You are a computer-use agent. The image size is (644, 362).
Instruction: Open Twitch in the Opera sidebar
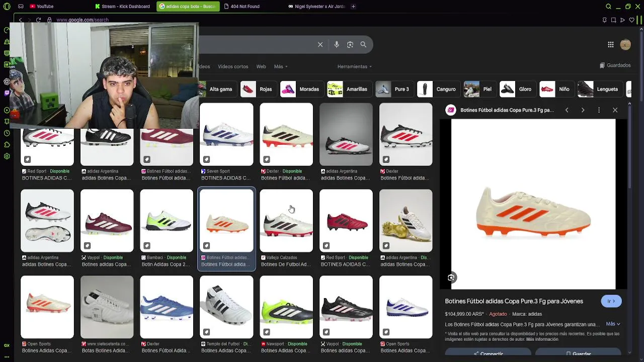7,93
